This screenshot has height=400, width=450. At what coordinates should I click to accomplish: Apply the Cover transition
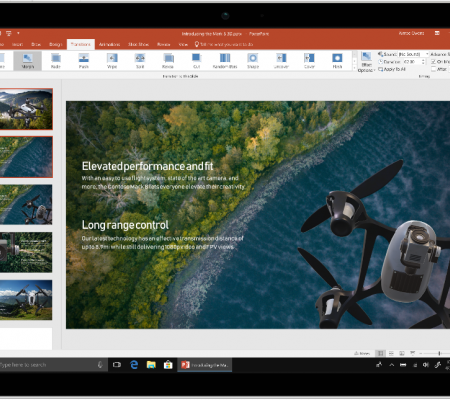coord(309,61)
